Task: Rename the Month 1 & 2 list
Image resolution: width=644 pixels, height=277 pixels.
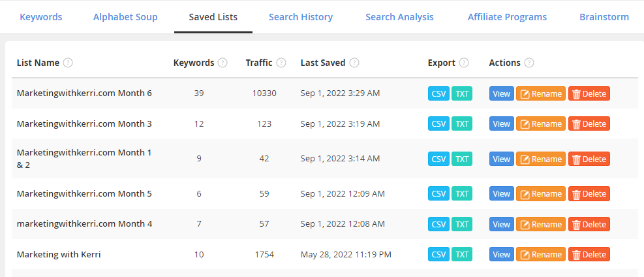Action: click(x=541, y=159)
